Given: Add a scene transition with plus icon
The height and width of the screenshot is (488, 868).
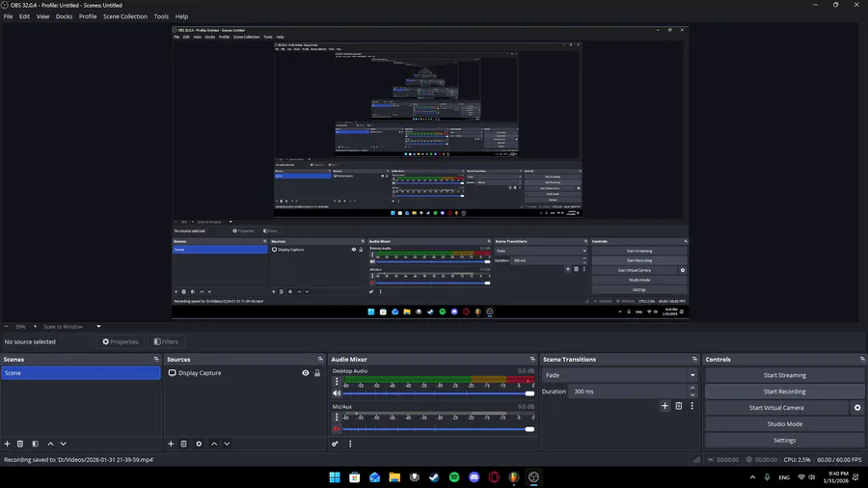Looking at the screenshot, I should (665, 406).
